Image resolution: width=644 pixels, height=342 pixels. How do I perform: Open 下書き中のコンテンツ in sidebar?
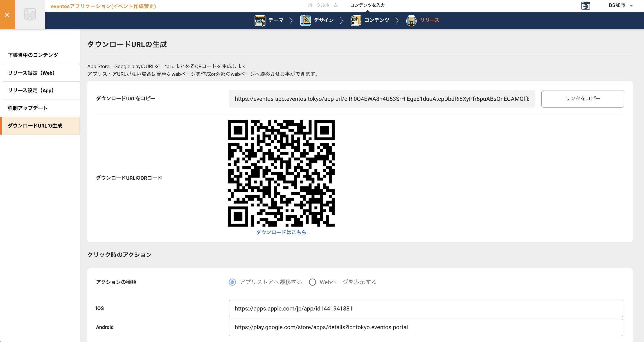click(41, 55)
